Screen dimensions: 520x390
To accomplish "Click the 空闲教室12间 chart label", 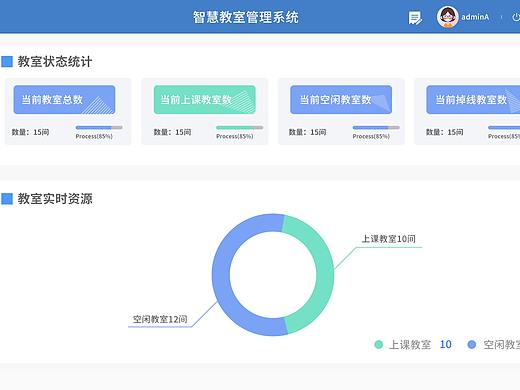I will tap(160, 319).
